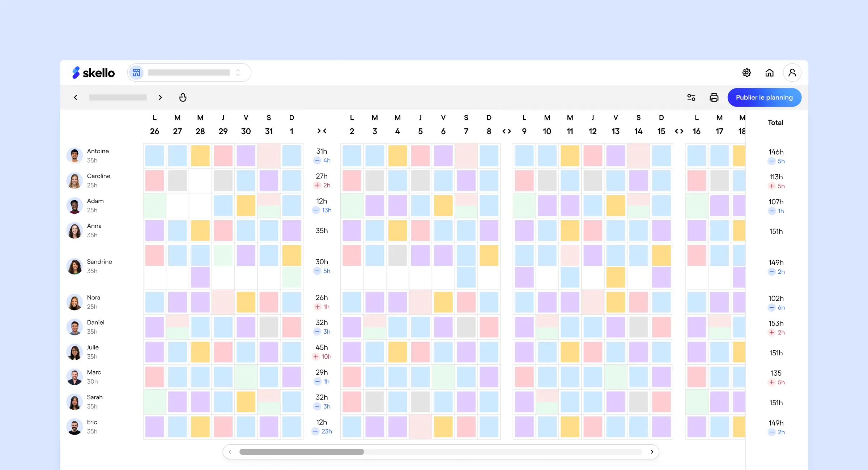Navigate to the previous period with left chevron

click(75, 97)
